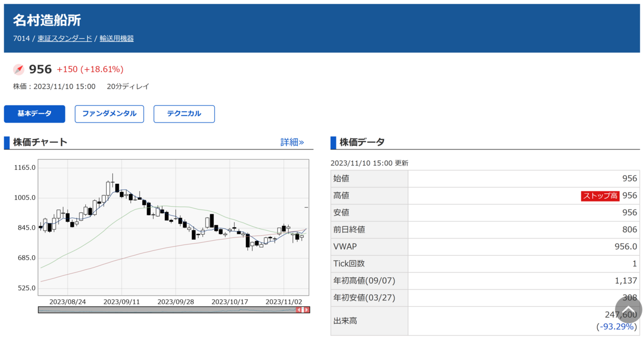Click the 2023/09/11 chart date label

[x=122, y=302]
